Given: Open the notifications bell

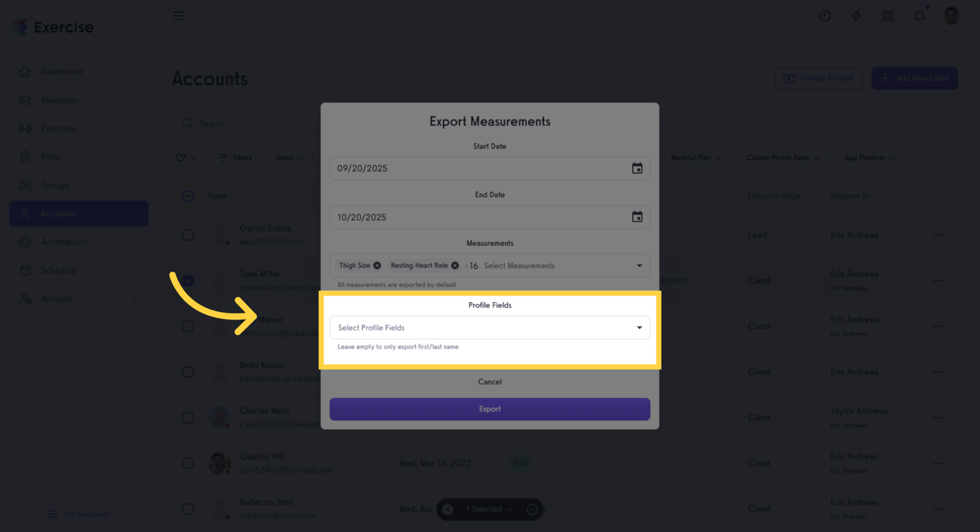Looking at the screenshot, I should point(919,15).
